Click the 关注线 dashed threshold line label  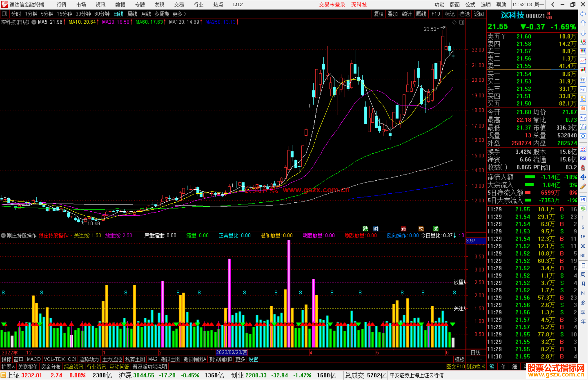click(460, 308)
